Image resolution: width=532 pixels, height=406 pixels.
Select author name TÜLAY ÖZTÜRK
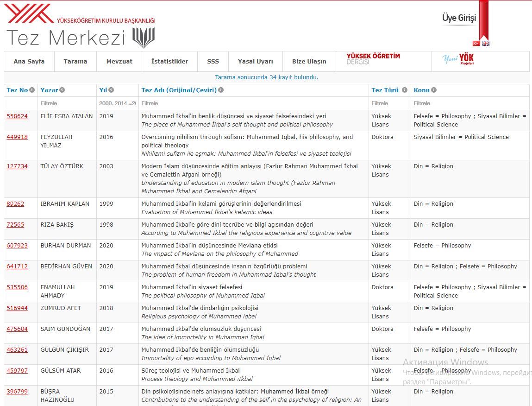(62, 166)
